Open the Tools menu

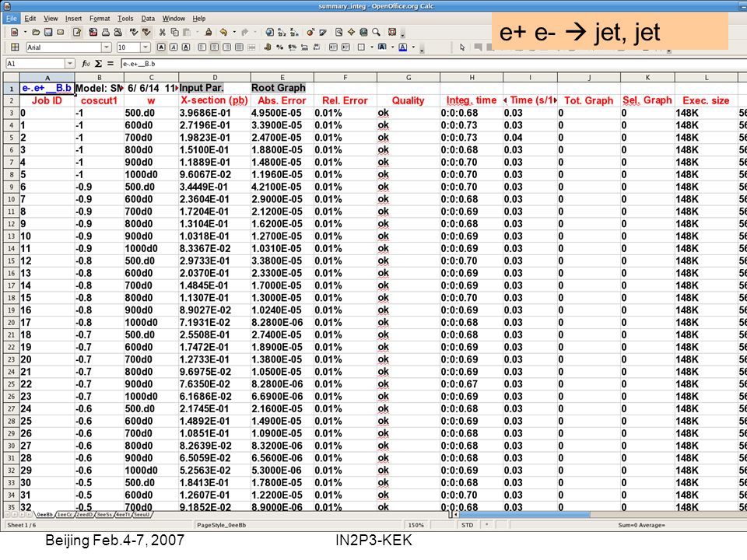click(125, 18)
